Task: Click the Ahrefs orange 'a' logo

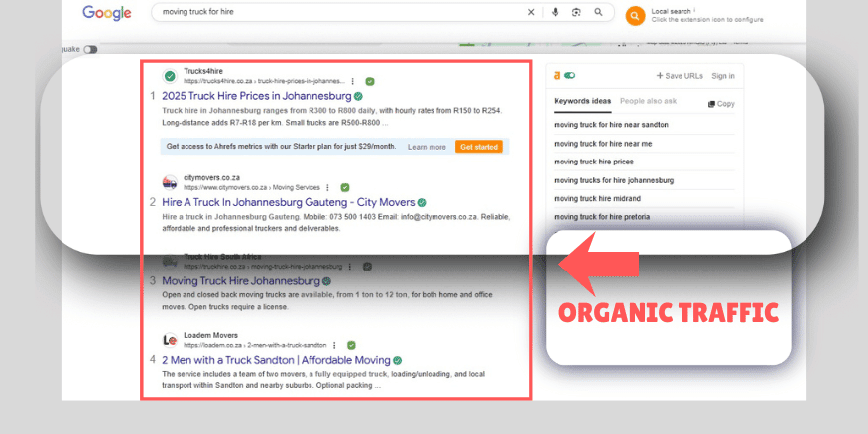Action: coord(558,75)
